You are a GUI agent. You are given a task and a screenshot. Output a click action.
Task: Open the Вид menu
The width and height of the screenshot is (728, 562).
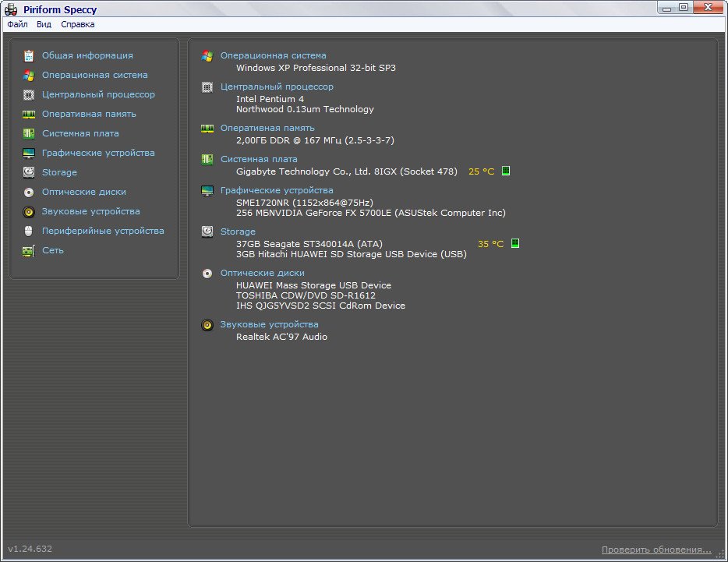[44, 25]
